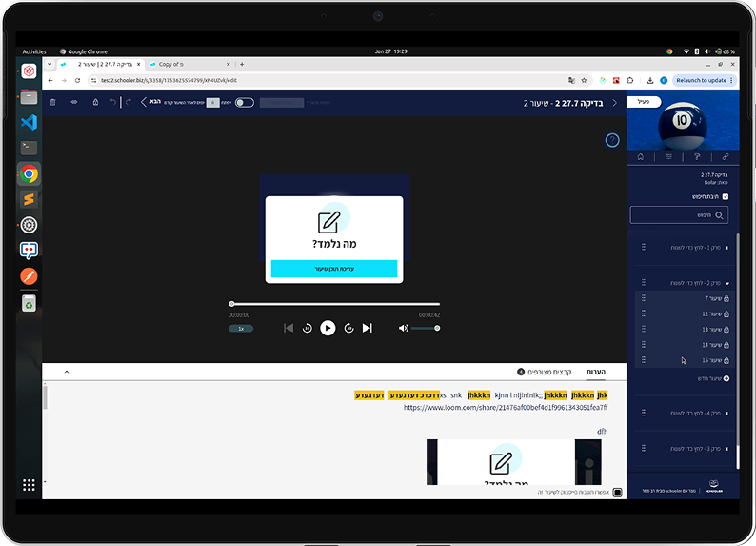Undo the last edit
Viewport: 756px width, 546px height.
(x=112, y=102)
